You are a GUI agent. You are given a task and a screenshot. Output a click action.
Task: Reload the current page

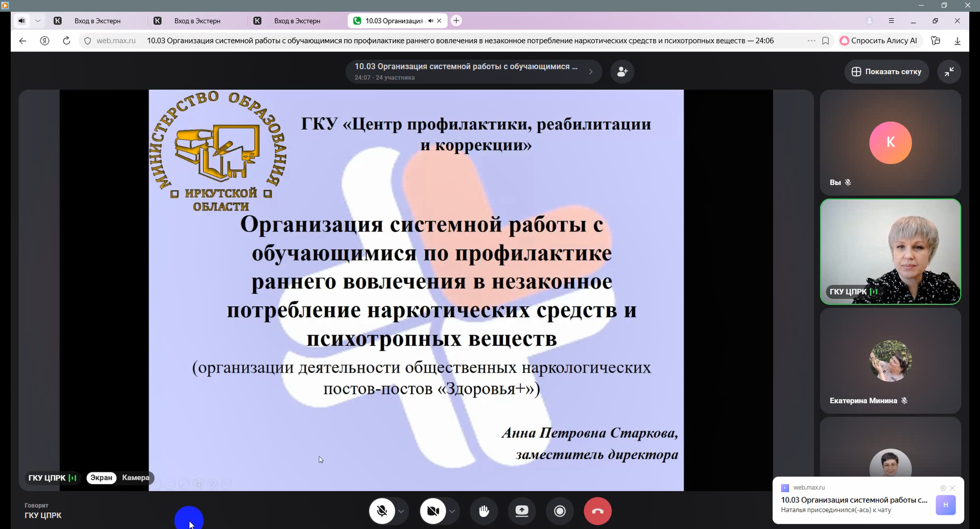pyautogui.click(x=66, y=41)
